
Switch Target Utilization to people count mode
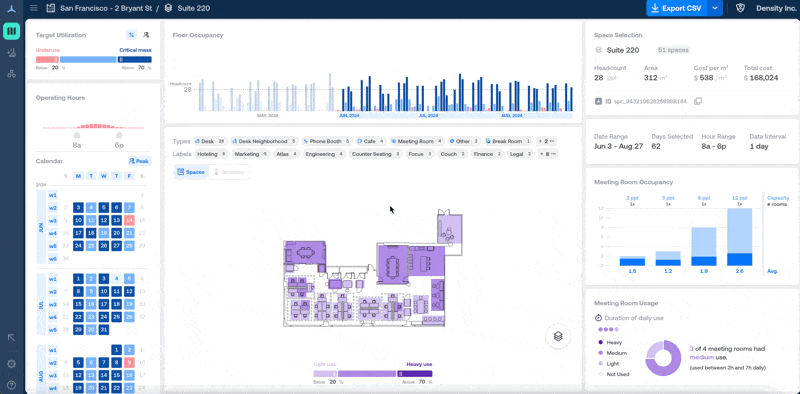click(x=146, y=35)
